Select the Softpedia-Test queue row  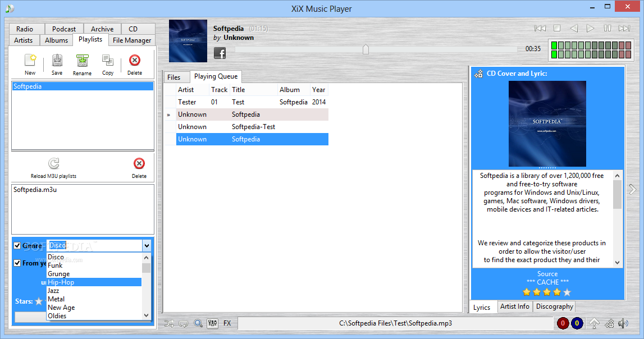(252, 127)
